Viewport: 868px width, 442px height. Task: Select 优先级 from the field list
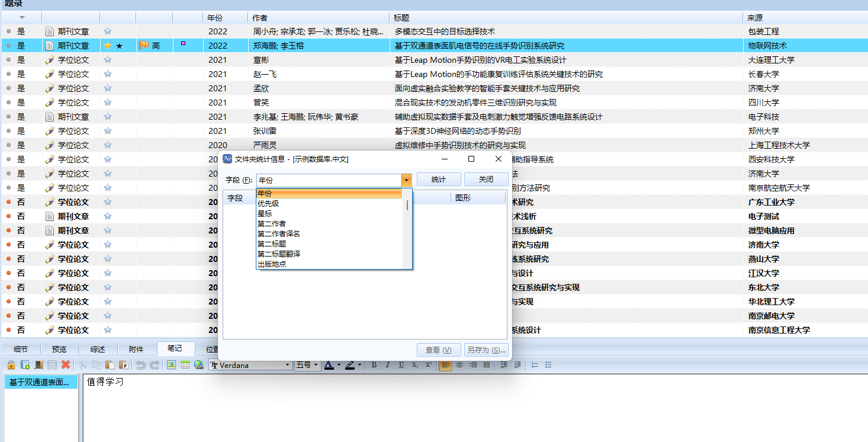point(268,203)
